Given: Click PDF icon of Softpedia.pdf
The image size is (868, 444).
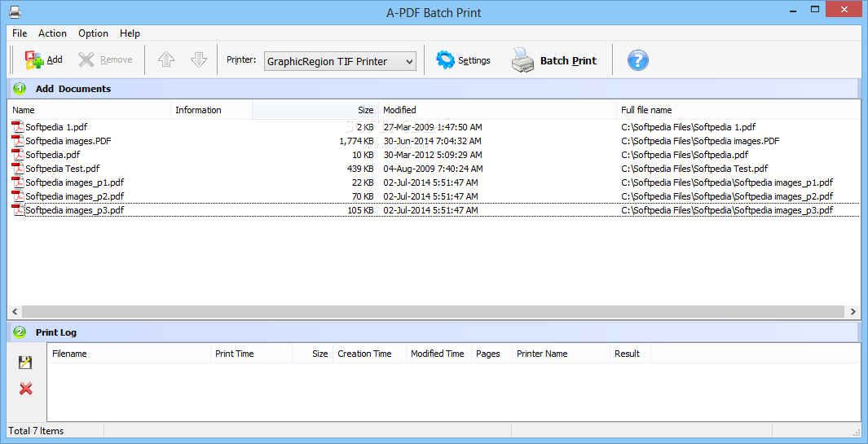Looking at the screenshot, I should coord(18,155).
